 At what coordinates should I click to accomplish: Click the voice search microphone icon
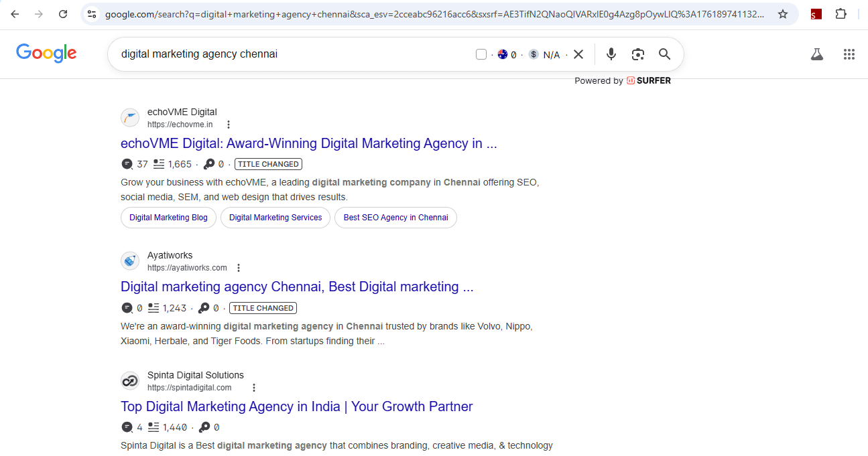click(611, 54)
